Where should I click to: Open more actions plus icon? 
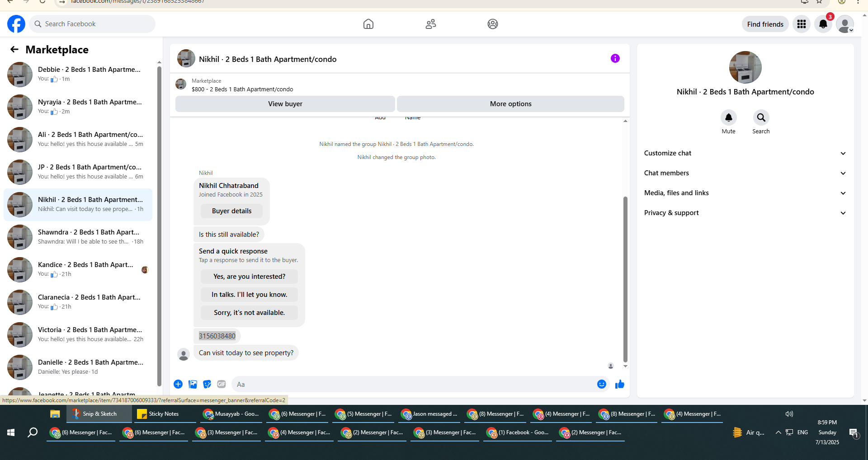tap(178, 384)
